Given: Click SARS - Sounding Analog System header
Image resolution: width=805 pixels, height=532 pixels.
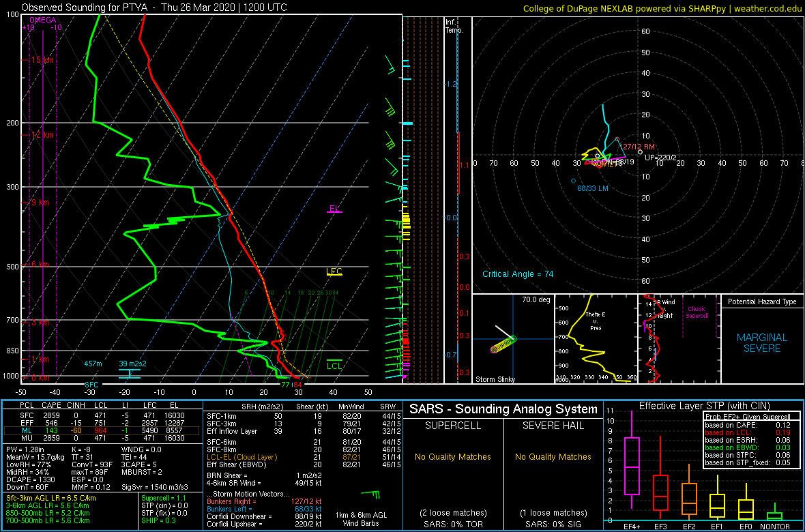Looking at the screenshot, I should click(503, 409).
